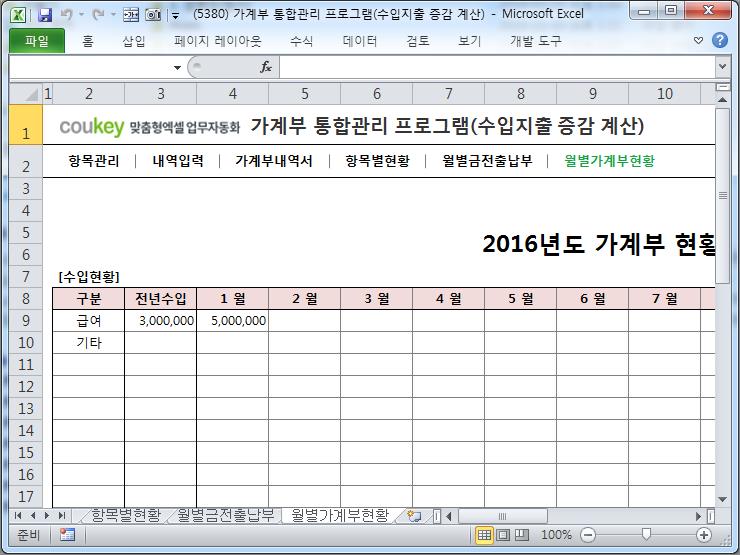740x555 pixels.
Task: Click the camera icon in Quick Access Toolbar
Action: [153, 15]
